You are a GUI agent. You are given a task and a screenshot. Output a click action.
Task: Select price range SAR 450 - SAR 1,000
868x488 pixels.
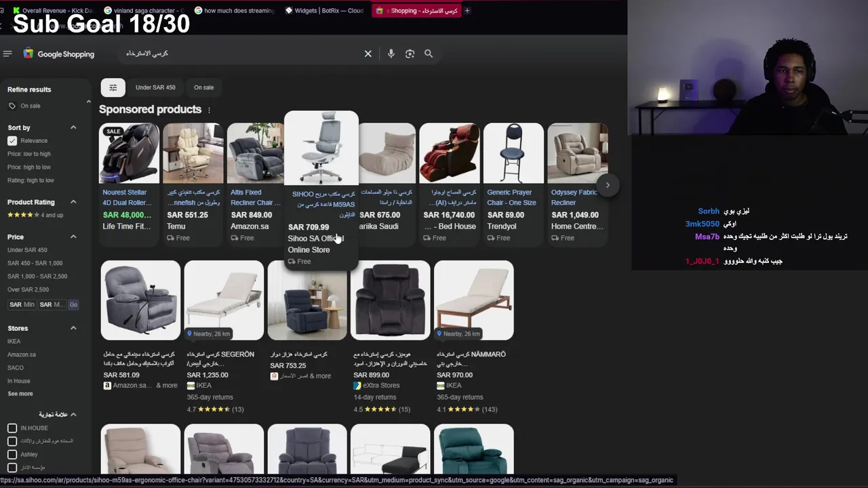point(35,263)
